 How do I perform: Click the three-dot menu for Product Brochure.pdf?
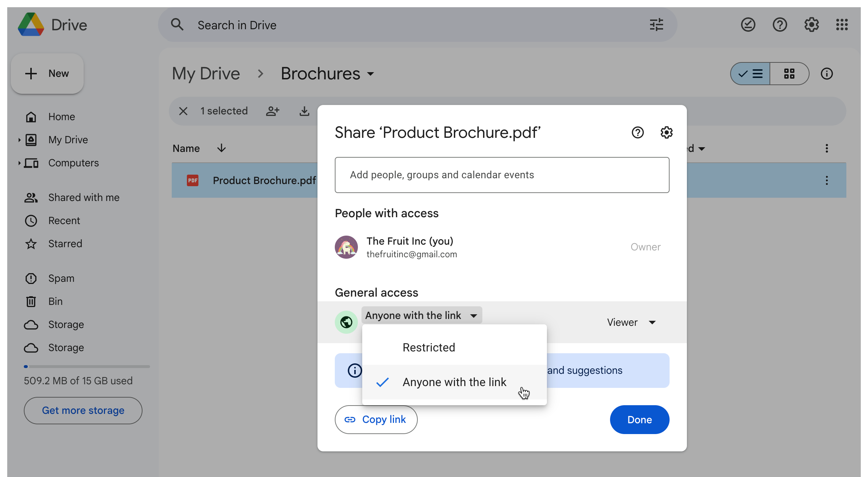tap(827, 180)
